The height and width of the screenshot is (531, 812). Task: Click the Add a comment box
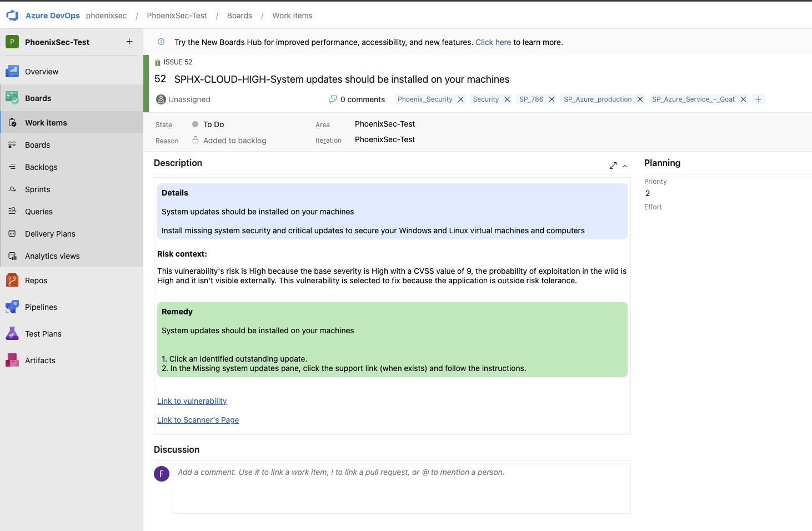(x=402, y=489)
